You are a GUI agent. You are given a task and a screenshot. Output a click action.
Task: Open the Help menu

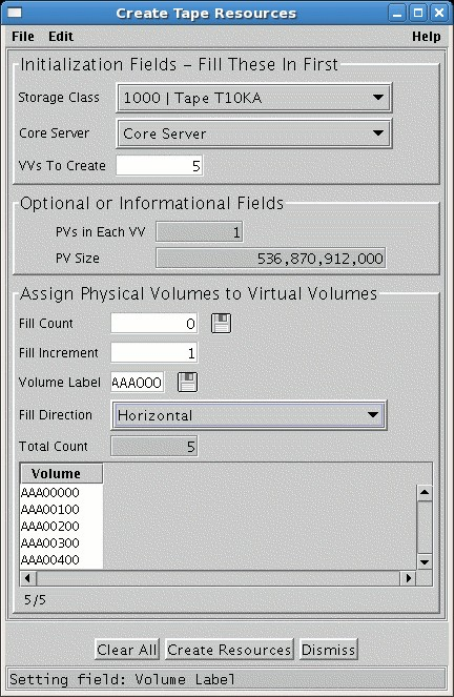426,36
